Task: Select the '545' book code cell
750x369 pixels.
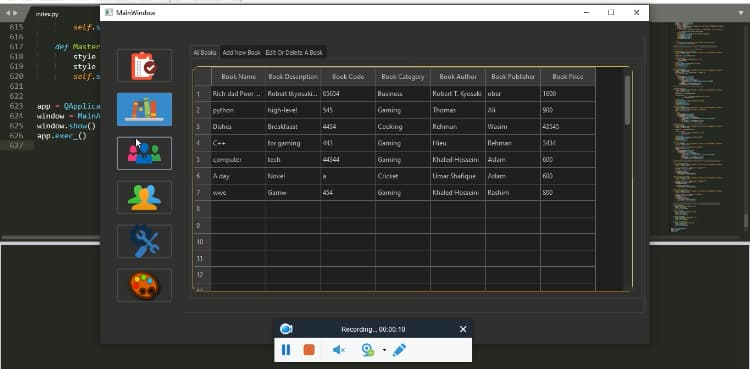Action: [348, 110]
